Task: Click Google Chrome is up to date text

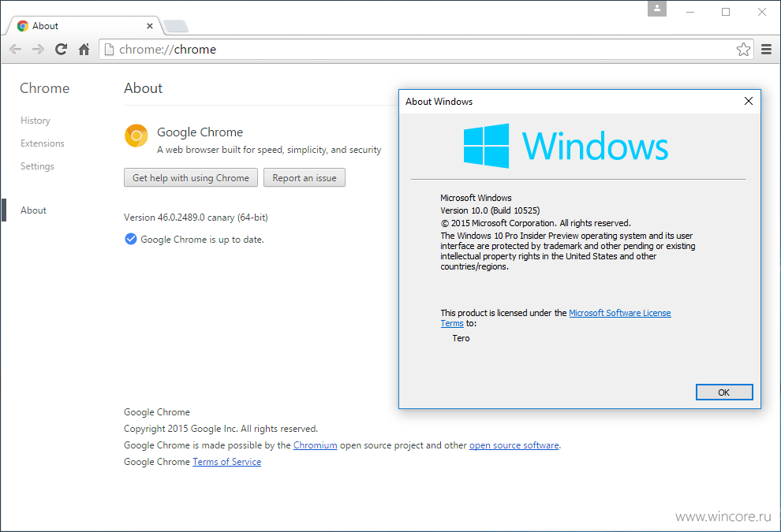Action: pos(202,240)
